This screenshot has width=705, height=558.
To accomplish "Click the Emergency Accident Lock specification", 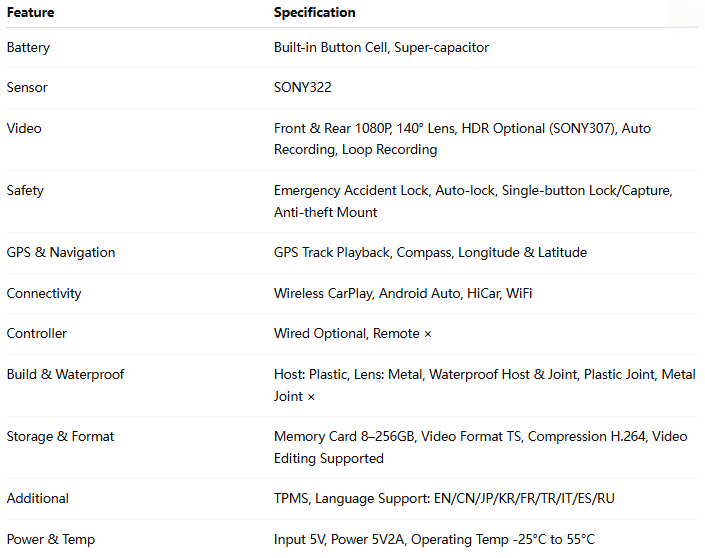I will tap(350, 190).
